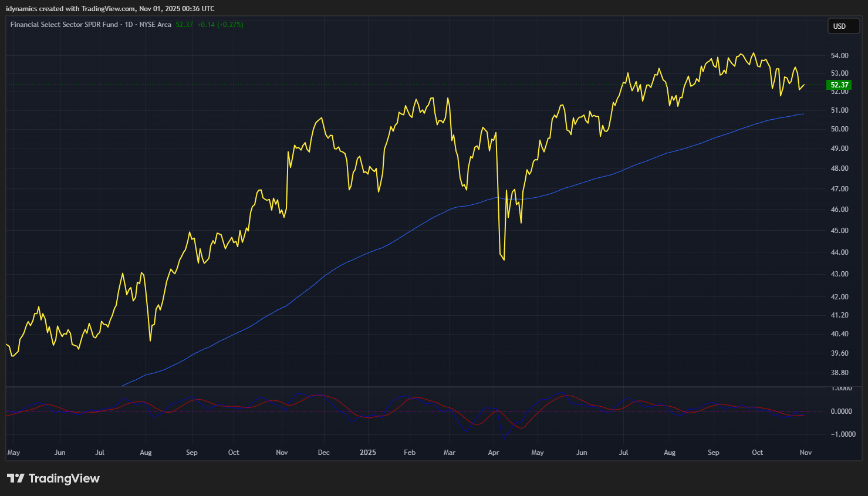This screenshot has width=868, height=496.
Task: Click the blue moving average line's right end
Action: click(x=803, y=114)
